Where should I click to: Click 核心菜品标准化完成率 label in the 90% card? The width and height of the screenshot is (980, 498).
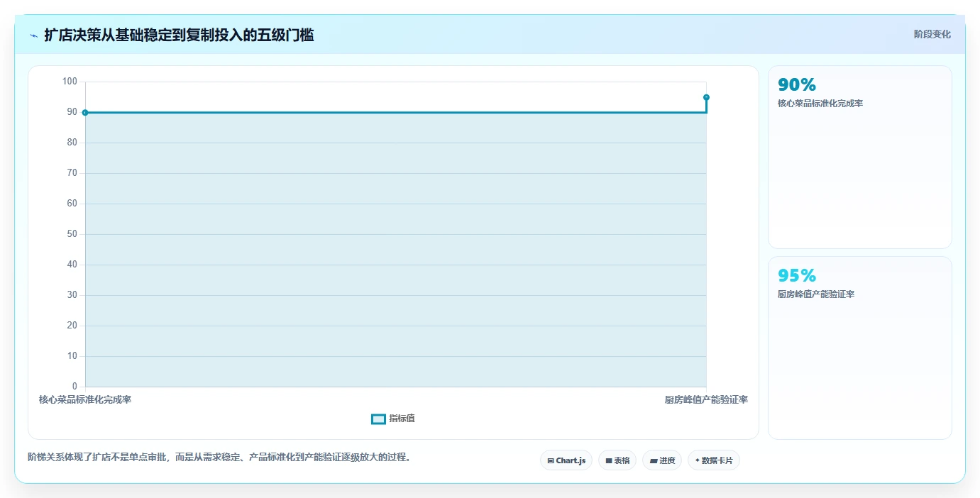click(820, 104)
